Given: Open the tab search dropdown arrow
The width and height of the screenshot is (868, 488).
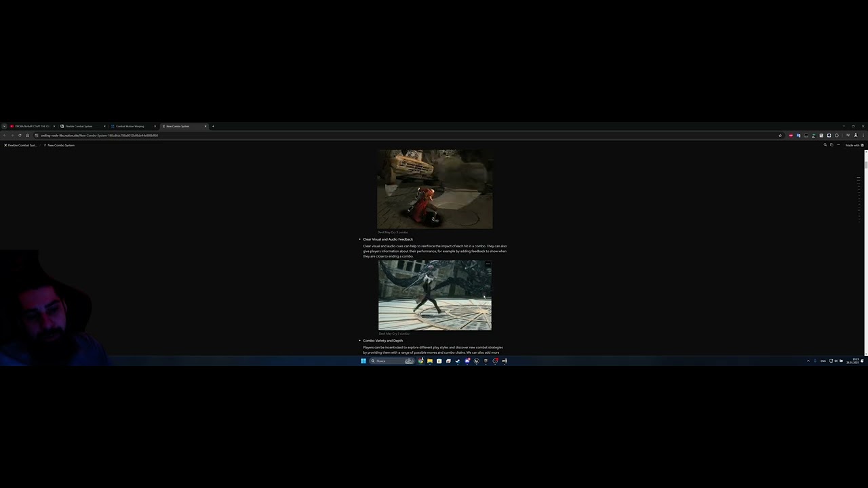Looking at the screenshot, I should click(x=4, y=126).
